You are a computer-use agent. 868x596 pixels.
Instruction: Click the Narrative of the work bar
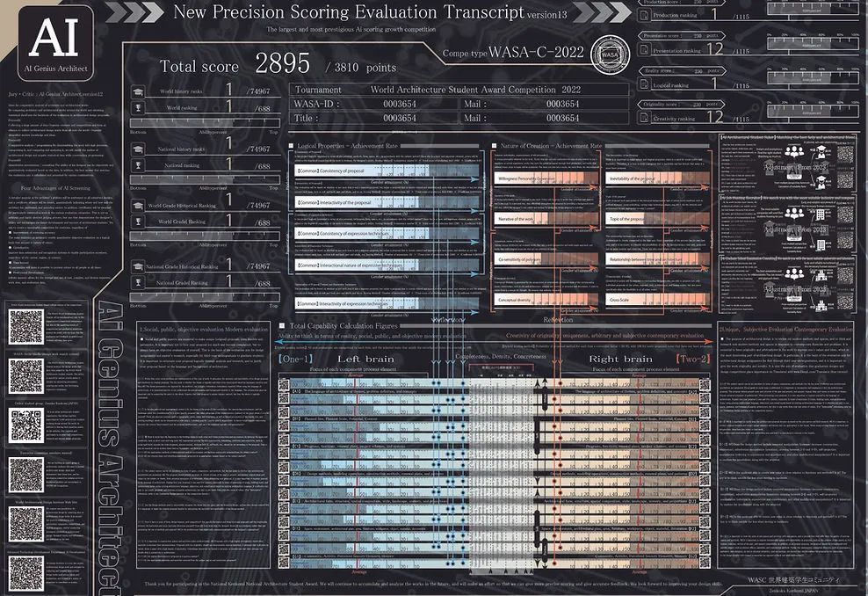pyautogui.click(x=546, y=219)
